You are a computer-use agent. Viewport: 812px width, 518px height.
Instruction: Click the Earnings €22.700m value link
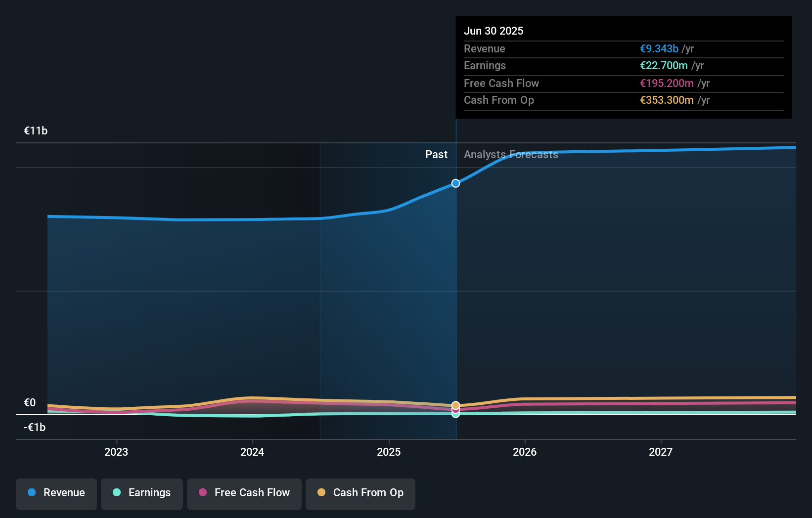[664, 65]
